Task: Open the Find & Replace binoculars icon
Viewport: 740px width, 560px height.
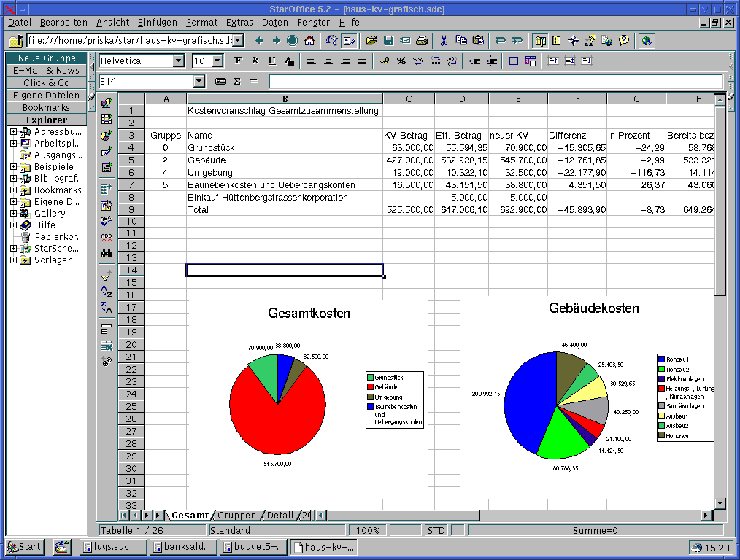Action: click(x=107, y=254)
